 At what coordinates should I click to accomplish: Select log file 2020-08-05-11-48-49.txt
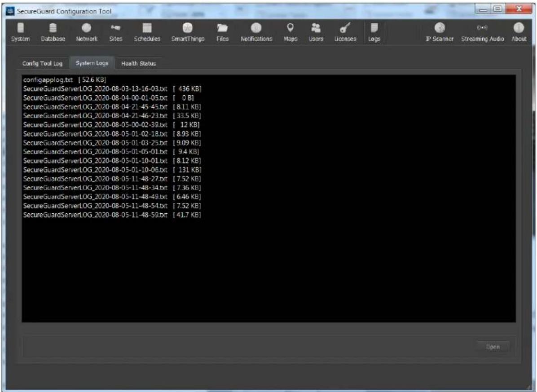112,197
